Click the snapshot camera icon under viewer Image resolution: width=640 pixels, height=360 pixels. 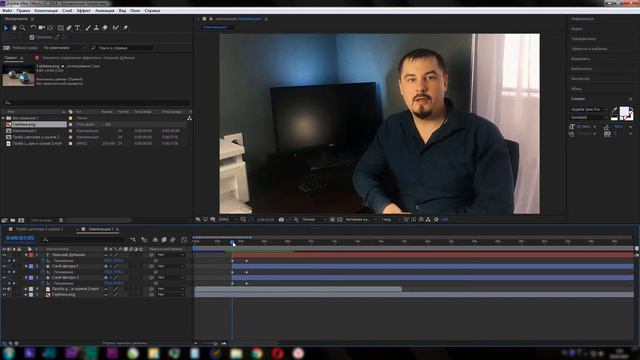281,220
